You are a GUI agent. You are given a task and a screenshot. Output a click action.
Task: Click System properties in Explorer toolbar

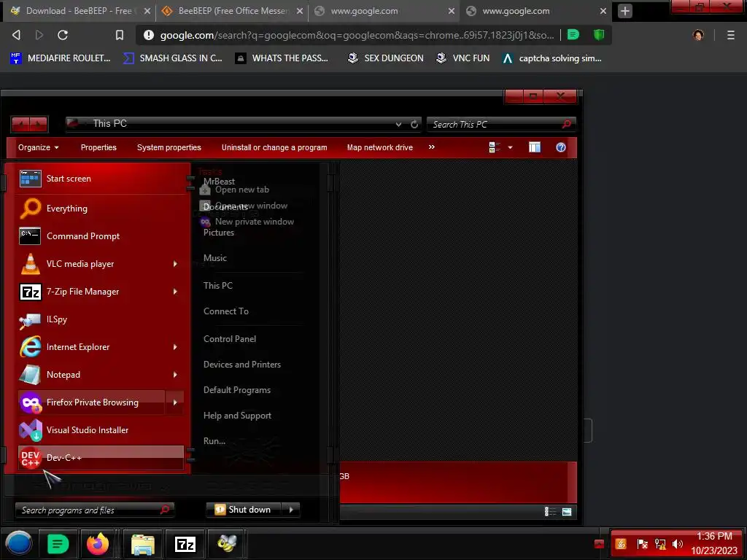[169, 147]
